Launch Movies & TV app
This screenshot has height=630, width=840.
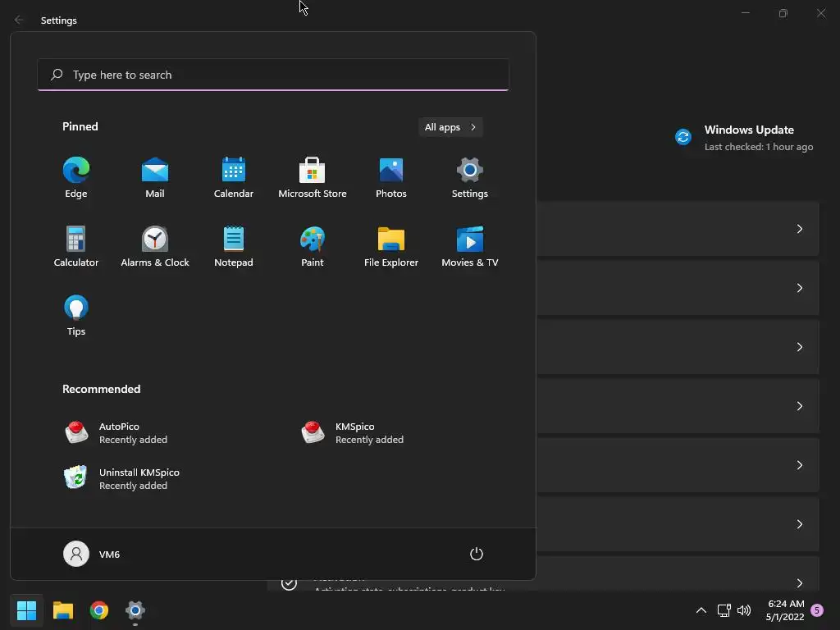pos(470,247)
